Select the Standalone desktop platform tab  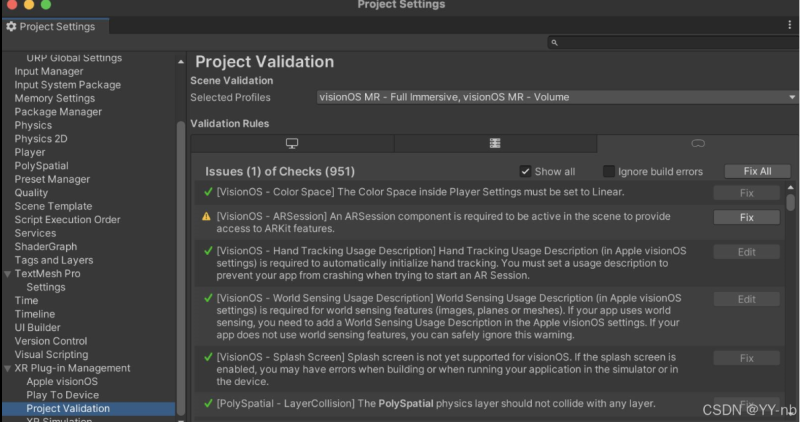point(292,144)
